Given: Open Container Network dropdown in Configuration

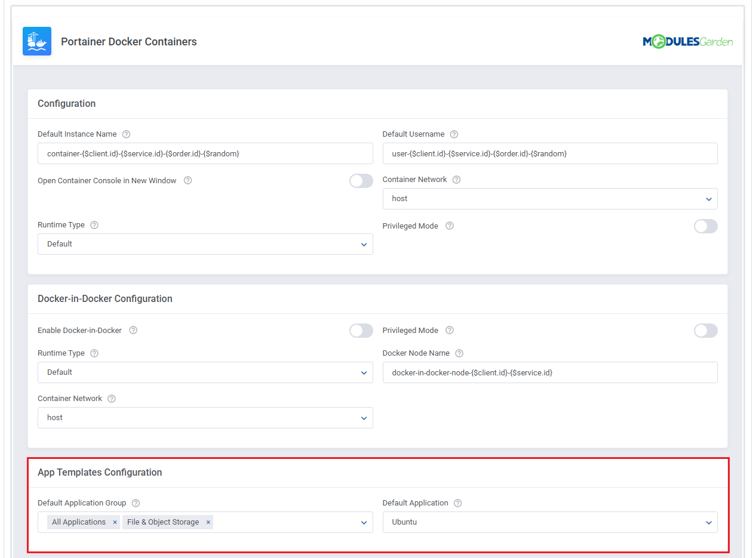Looking at the screenshot, I should 550,199.
